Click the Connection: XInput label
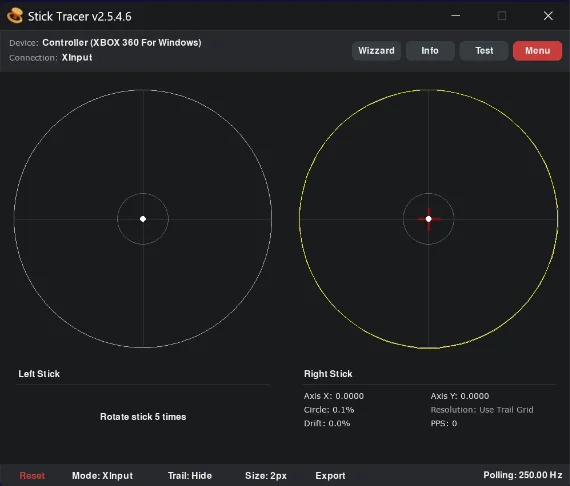570x486 pixels. (51, 58)
